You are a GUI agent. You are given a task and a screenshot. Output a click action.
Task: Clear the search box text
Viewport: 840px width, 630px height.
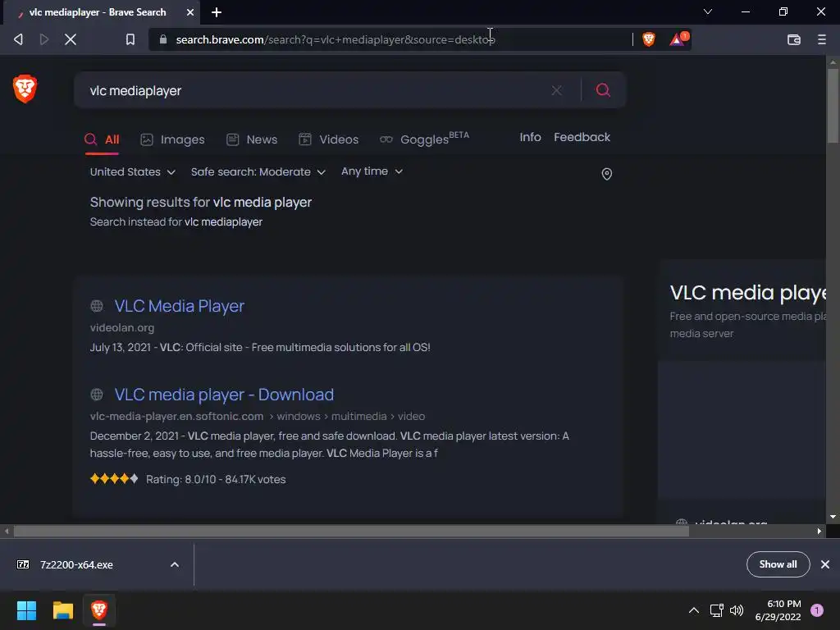pos(557,90)
